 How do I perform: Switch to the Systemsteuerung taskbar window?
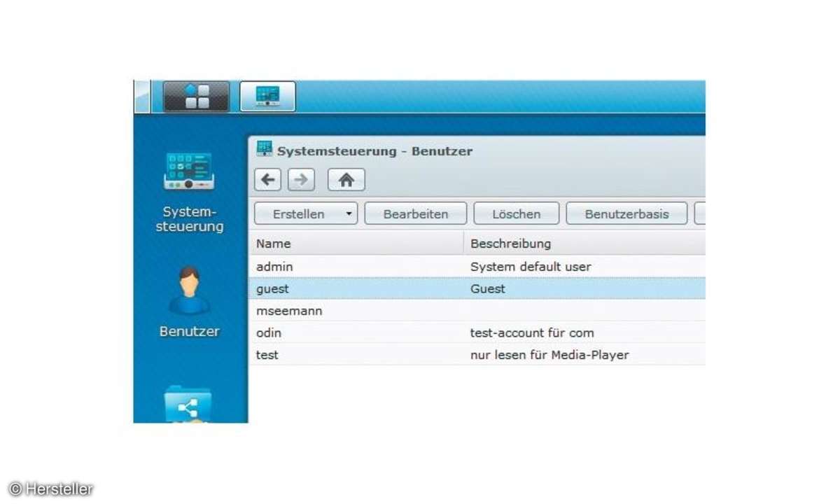[x=267, y=97]
